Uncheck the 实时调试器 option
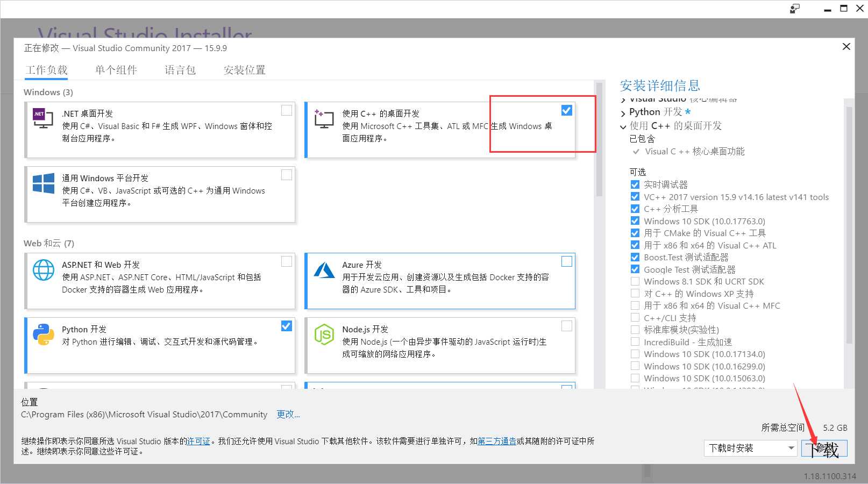This screenshot has width=868, height=484. [635, 184]
